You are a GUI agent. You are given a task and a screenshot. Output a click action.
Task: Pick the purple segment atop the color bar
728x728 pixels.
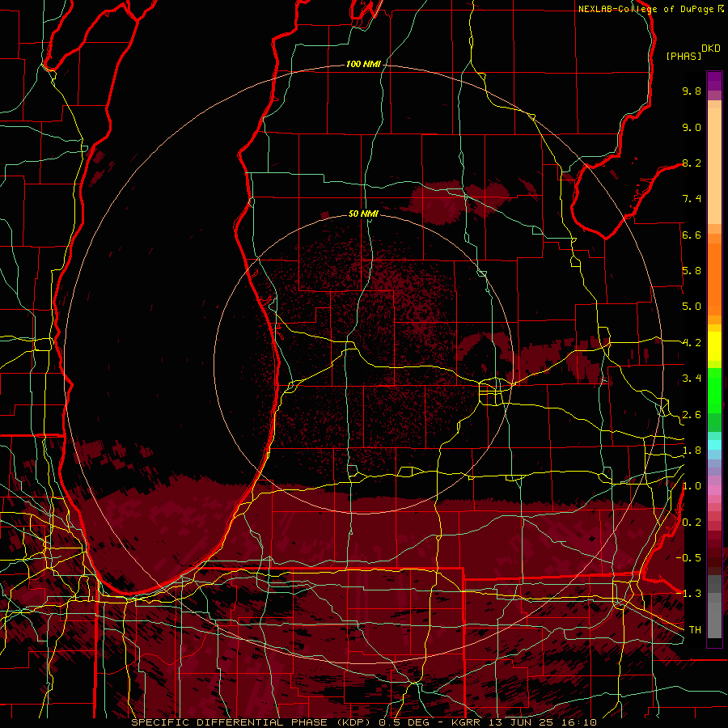click(x=714, y=81)
